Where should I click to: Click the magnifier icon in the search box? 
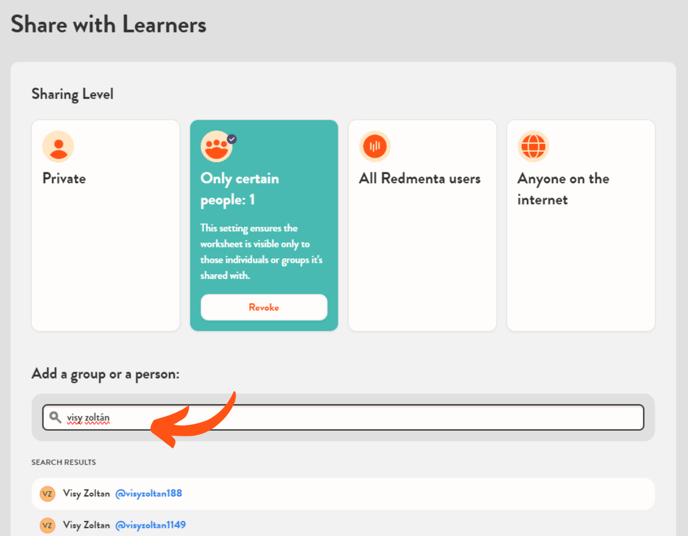point(55,417)
